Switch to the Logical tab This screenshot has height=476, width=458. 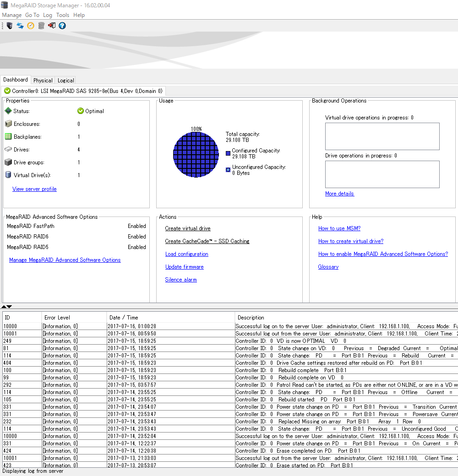coord(65,81)
